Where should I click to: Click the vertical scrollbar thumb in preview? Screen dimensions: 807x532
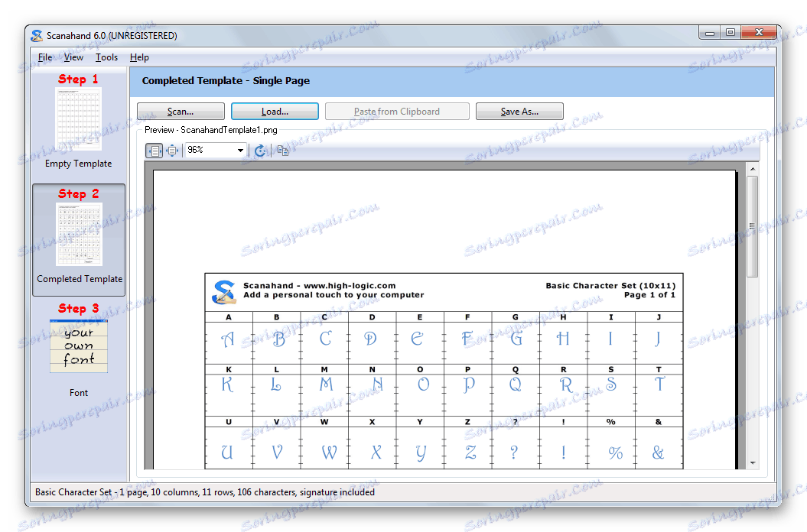pos(753,226)
